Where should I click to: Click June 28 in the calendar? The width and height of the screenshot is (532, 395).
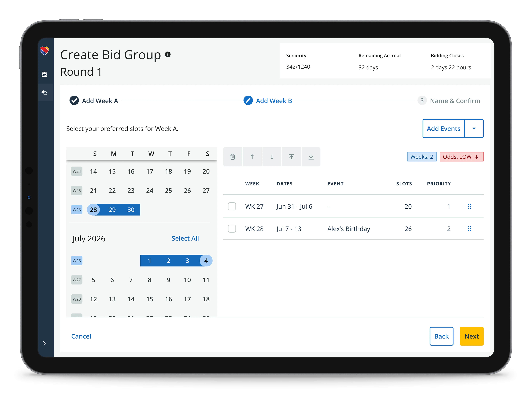coord(93,210)
